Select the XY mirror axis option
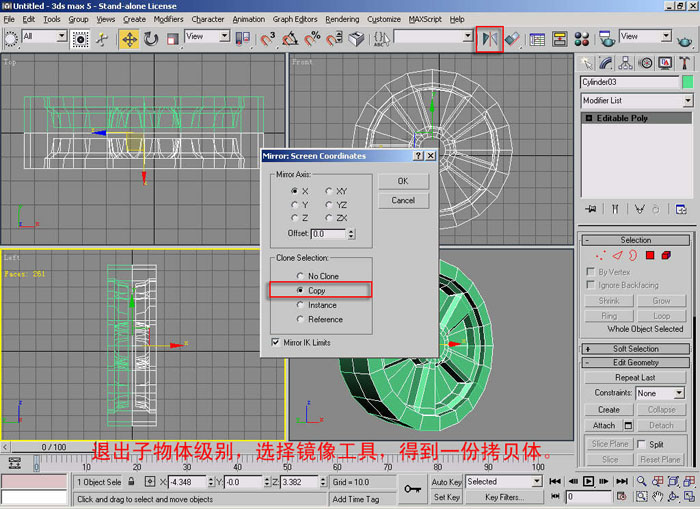 click(x=329, y=191)
